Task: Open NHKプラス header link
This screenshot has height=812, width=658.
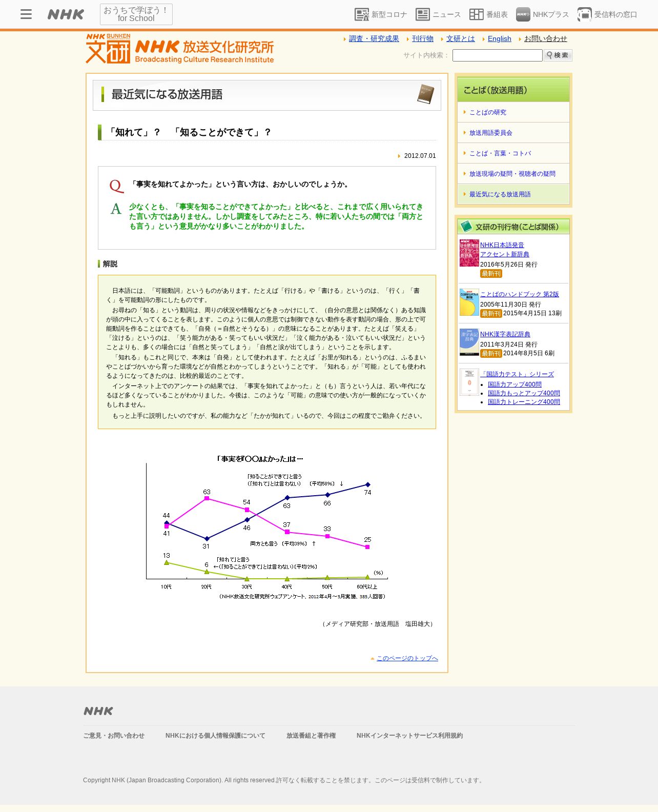Action: pos(551,14)
